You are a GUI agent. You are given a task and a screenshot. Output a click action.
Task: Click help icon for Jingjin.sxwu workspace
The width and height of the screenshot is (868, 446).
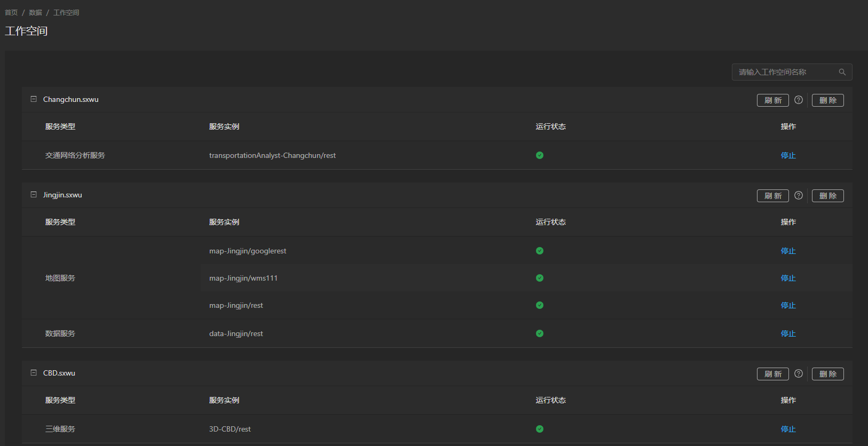click(799, 195)
